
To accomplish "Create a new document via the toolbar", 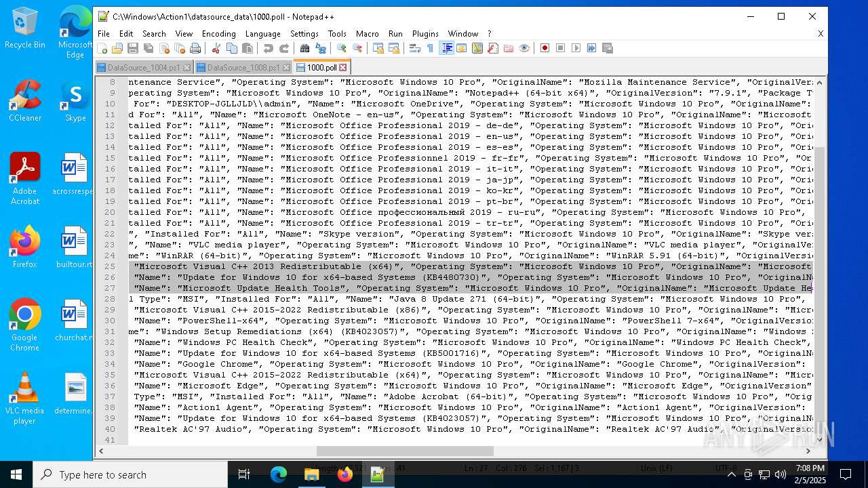I will [x=102, y=48].
